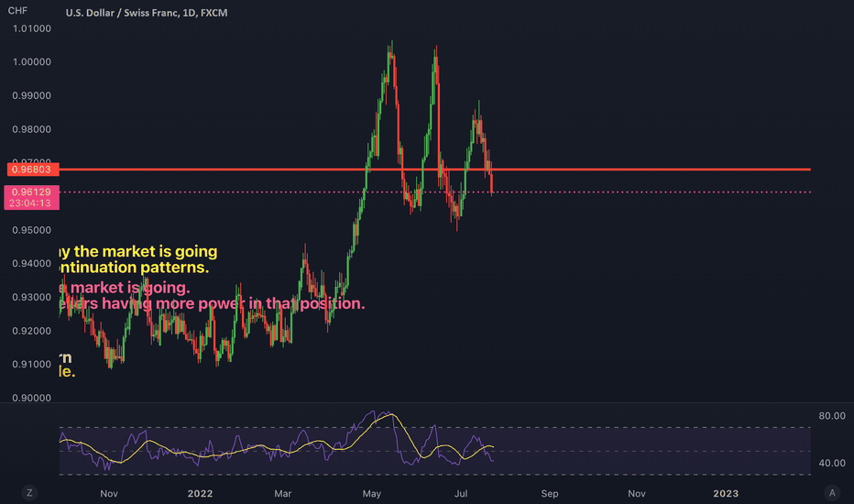This screenshot has height=504, width=854.
Task: Select the 0.96803 red price label
Action: pos(33,170)
